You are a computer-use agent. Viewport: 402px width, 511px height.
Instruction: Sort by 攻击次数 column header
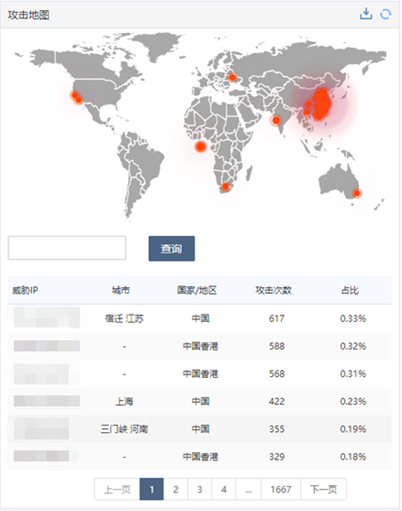[274, 290]
